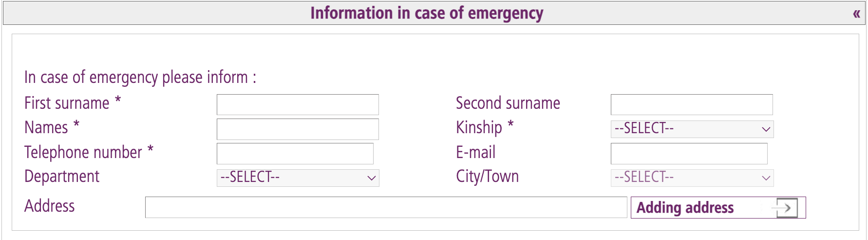This screenshot has width=868, height=240.
Task: Click the Department label text
Action: [62, 177]
